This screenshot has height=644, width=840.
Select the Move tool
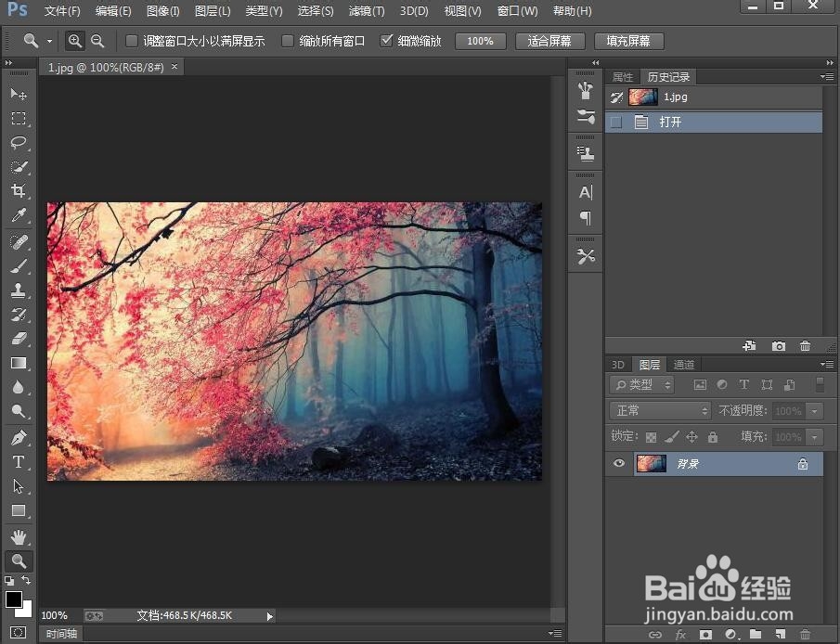[x=19, y=94]
